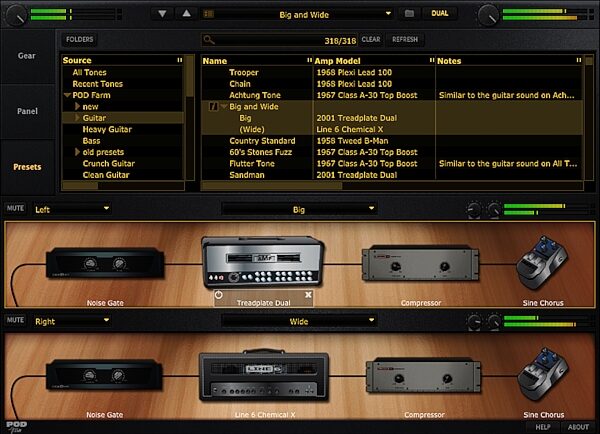Screen dimensions: 600x434
Task: Select the Trooper preset row
Action: pos(392,72)
